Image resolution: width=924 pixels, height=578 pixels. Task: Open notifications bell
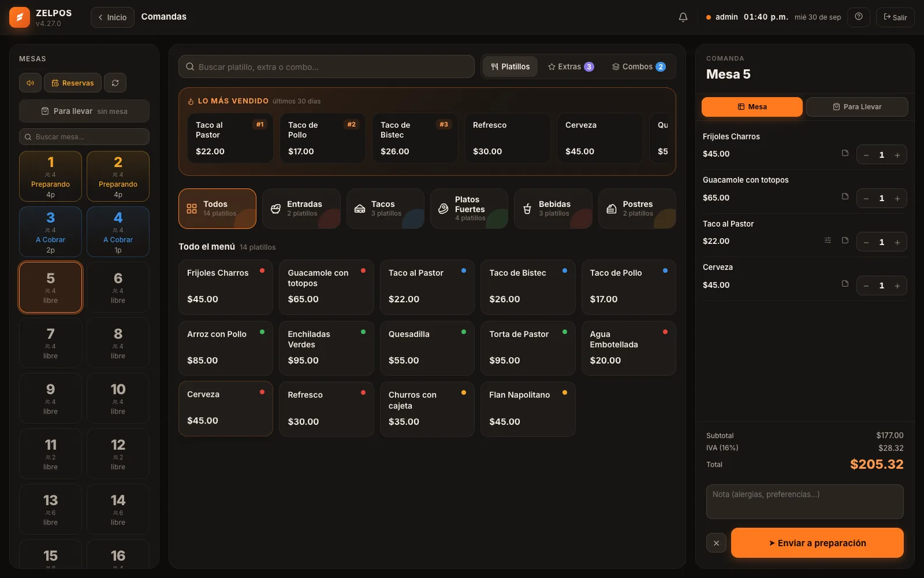tap(683, 17)
